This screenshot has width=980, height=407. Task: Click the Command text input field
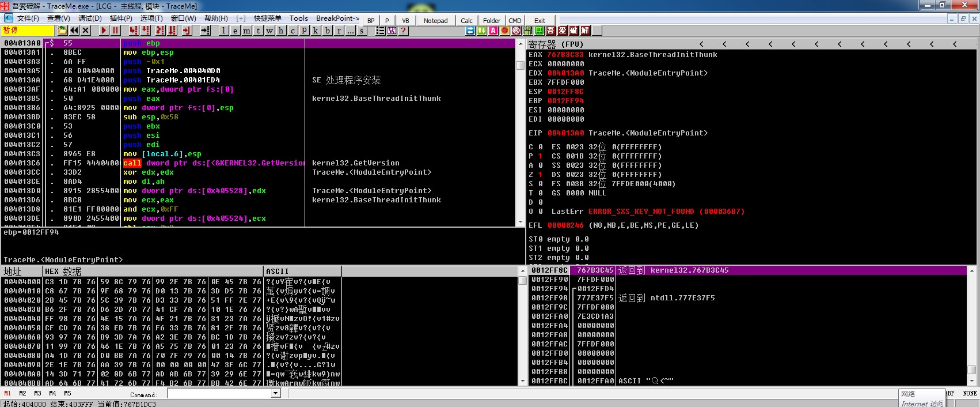tap(219, 393)
